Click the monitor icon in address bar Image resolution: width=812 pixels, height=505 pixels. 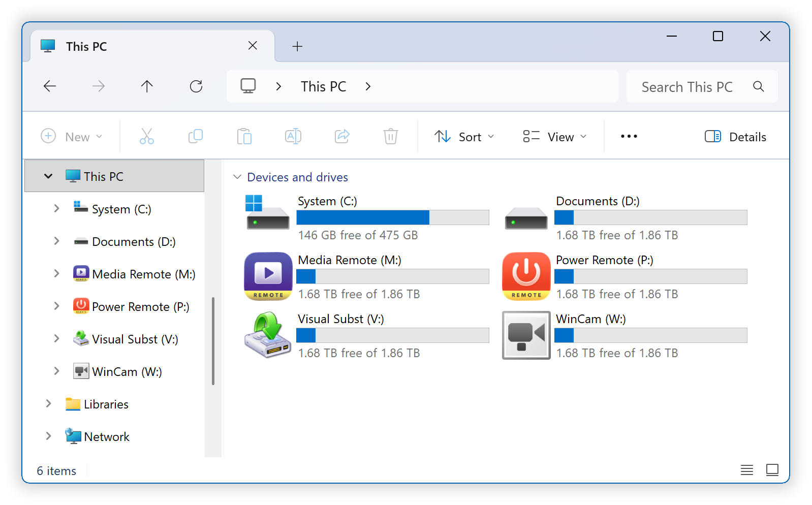pyautogui.click(x=248, y=86)
